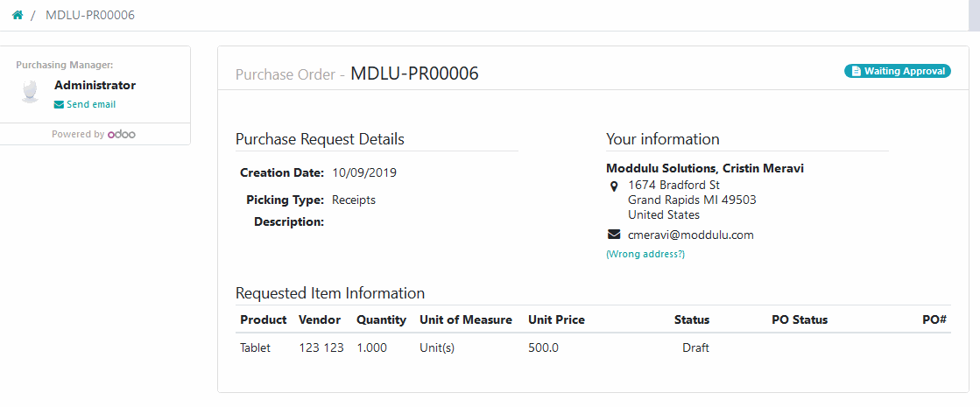Image resolution: width=980 pixels, height=407 pixels.
Task: Click the envelope icon next to cmeravi@moddulu.com
Action: 614,235
